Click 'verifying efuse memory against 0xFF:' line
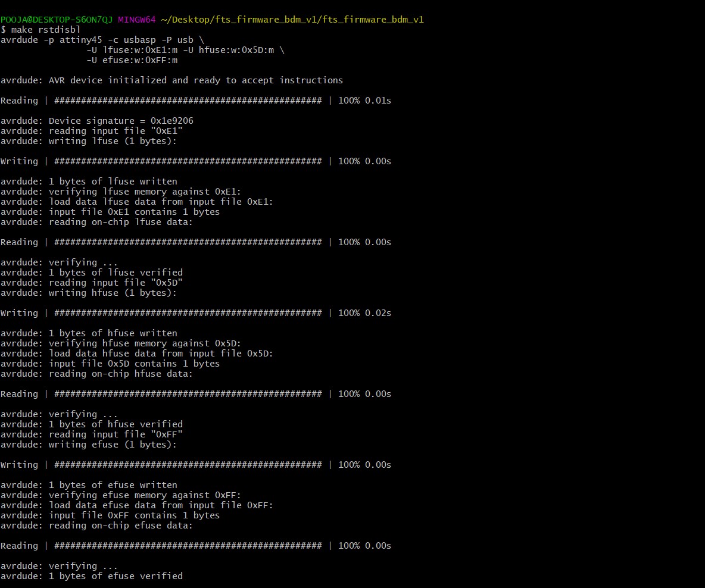 click(120, 495)
